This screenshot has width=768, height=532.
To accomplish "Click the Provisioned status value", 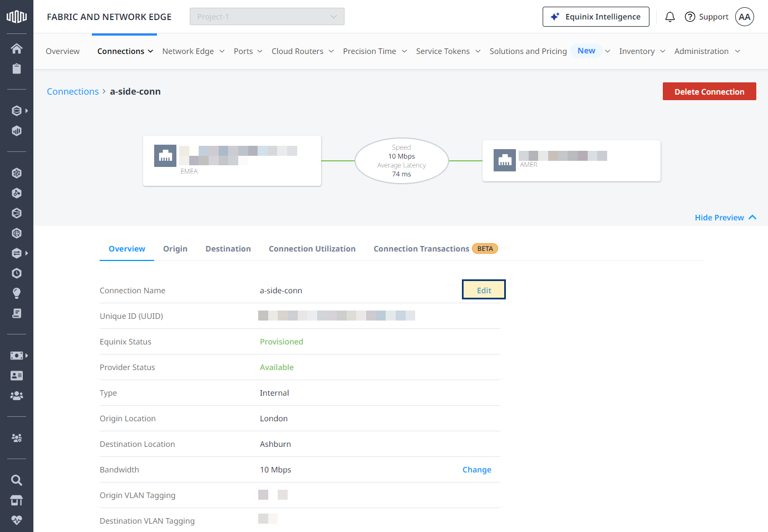I will pyautogui.click(x=282, y=342).
